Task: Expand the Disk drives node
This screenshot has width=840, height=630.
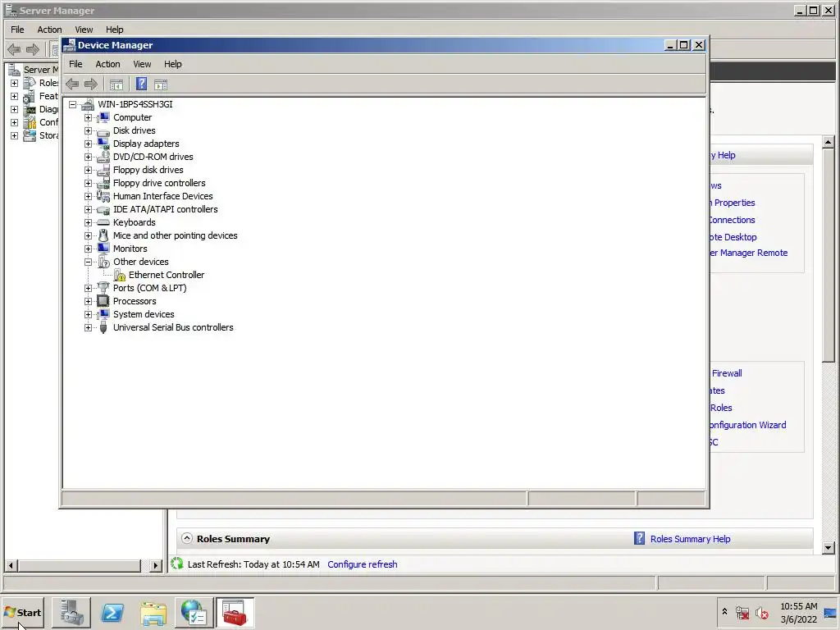Action: point(89,130)
